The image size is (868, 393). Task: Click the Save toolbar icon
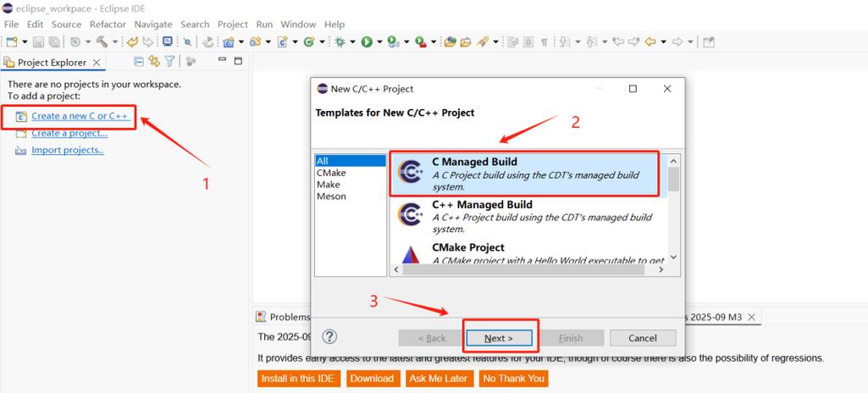coord(39,42)
